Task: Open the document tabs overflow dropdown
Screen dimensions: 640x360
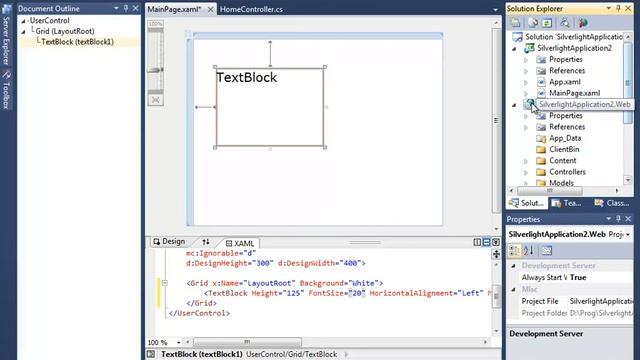Action: pos(495,10)
